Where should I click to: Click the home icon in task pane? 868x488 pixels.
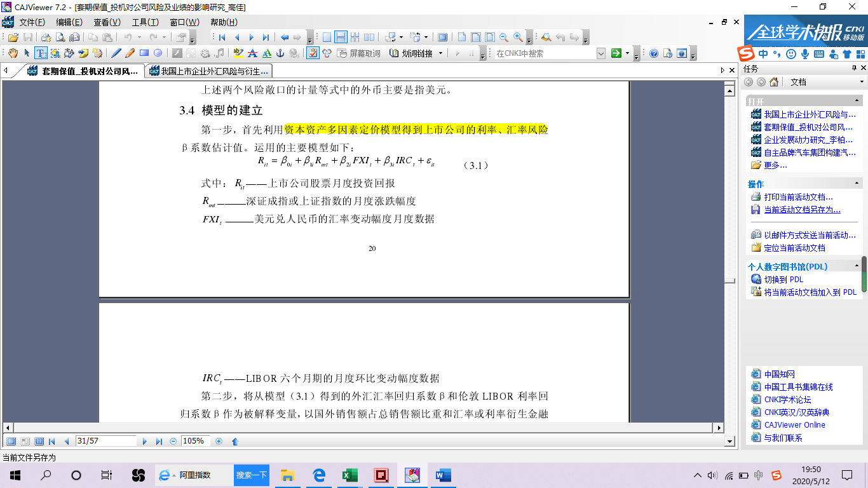(773, 82)
